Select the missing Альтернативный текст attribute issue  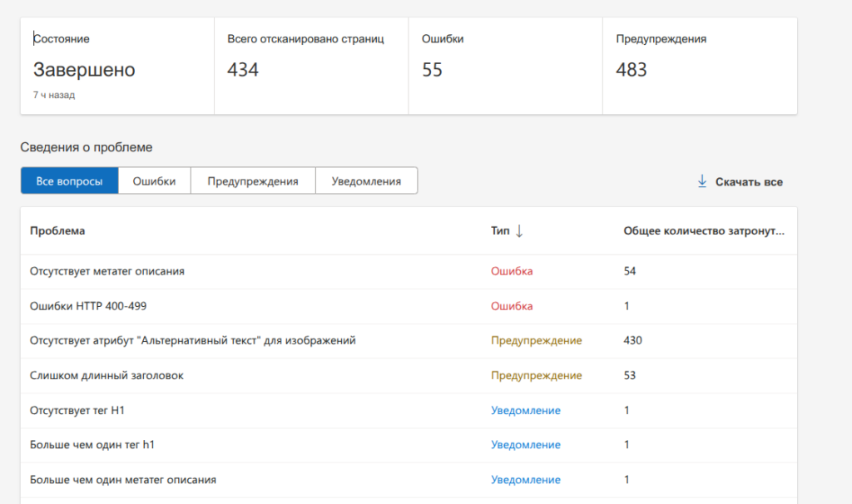coord(193,341)
